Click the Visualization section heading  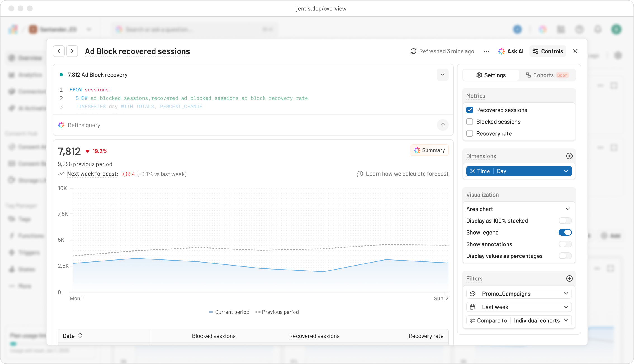482,195
